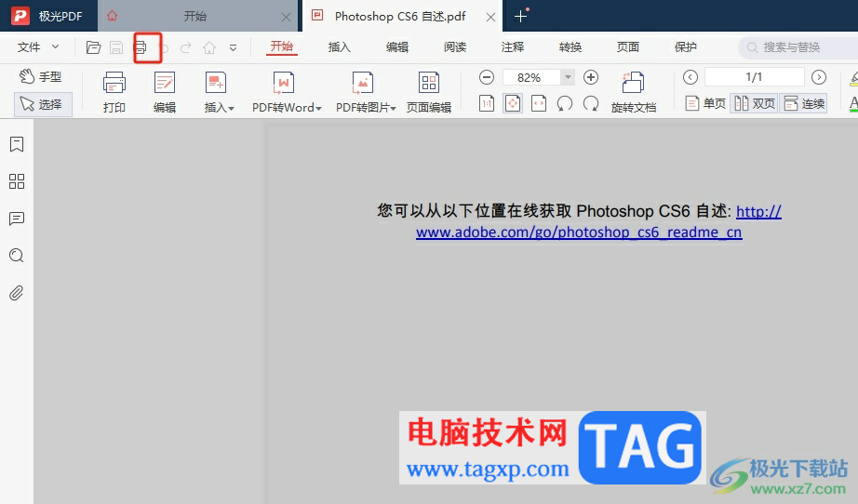Select the 选择 selection tool
Image resolution: width=858 pixels, height=504 pixels.
click(x=43, y=104)
